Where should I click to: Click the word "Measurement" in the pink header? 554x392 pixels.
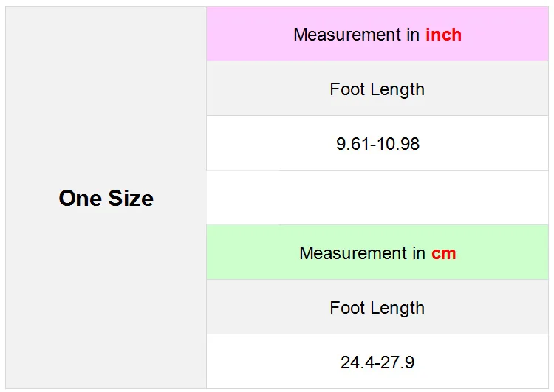pos(346,35)
